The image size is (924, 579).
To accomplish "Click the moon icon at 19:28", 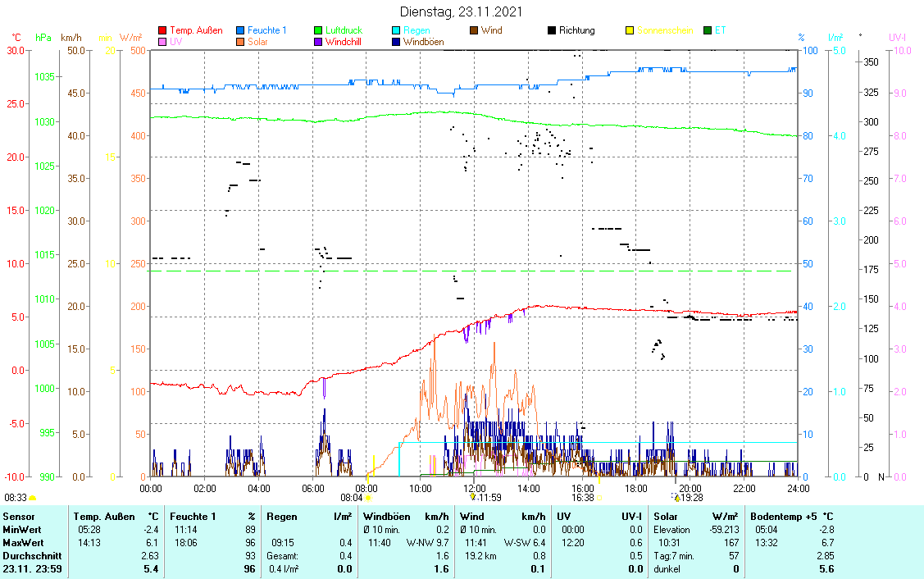I will click(x=676, y=497).
